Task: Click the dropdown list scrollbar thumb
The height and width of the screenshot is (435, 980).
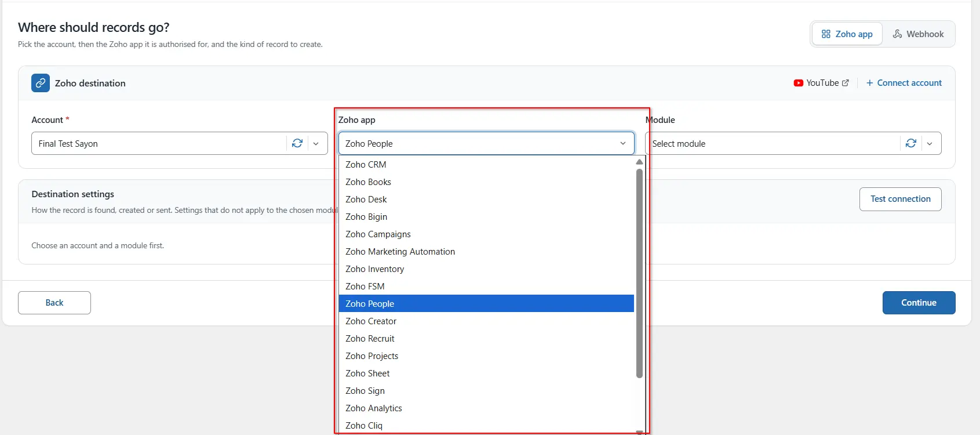Action: [x=639, y=273]
